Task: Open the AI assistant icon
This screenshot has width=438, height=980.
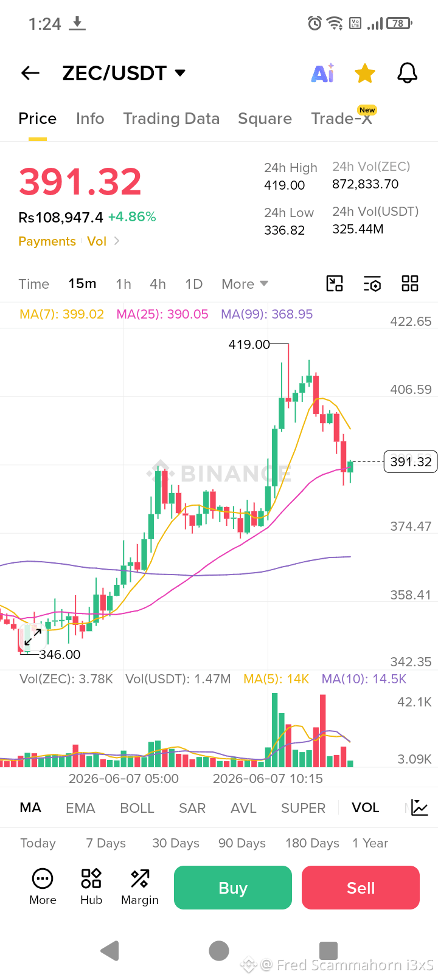Action: [x=322, y=73]
